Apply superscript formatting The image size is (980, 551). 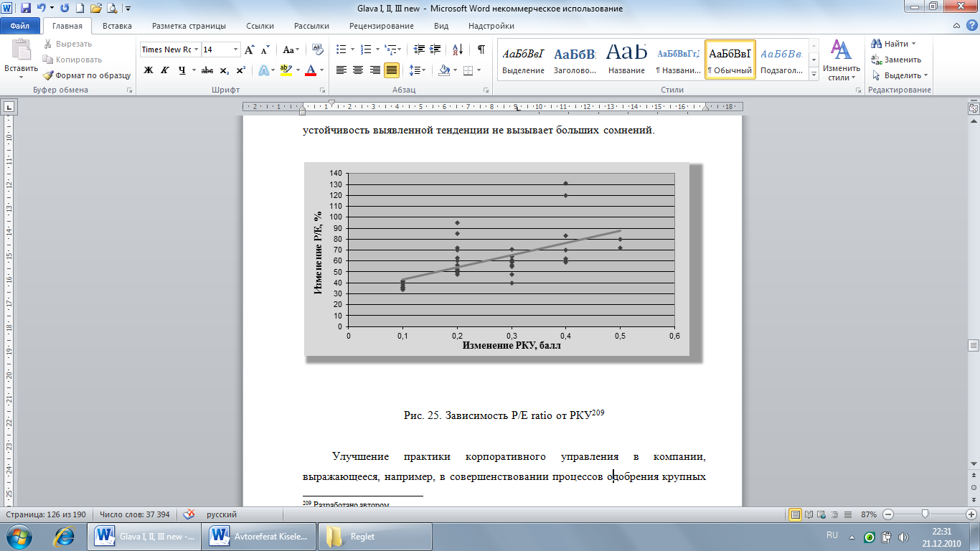tap(240, 70)
